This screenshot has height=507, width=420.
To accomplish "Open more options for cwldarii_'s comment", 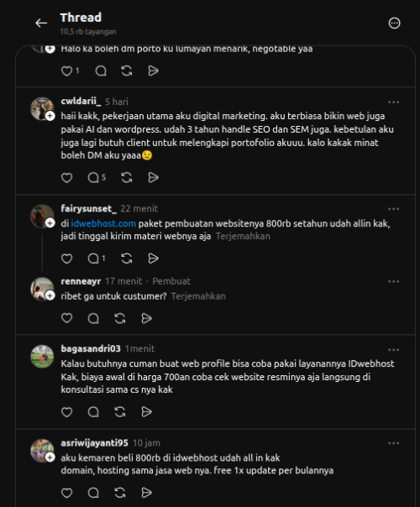I will click(393, 102).
